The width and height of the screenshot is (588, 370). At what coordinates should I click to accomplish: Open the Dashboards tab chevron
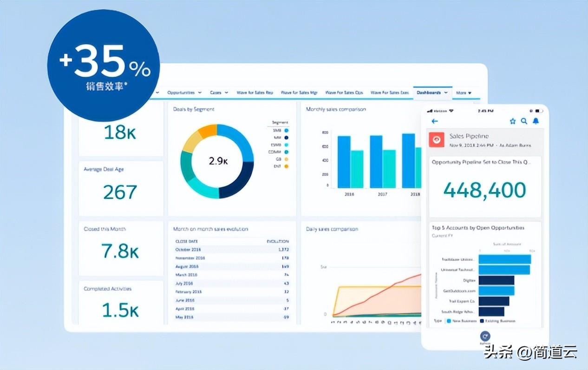click(446, 93)
